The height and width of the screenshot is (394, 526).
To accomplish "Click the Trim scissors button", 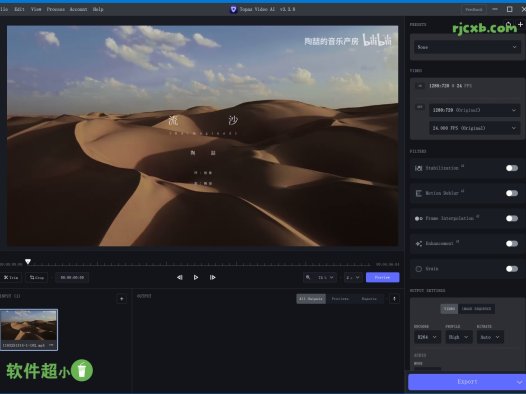I will point(11,278).
